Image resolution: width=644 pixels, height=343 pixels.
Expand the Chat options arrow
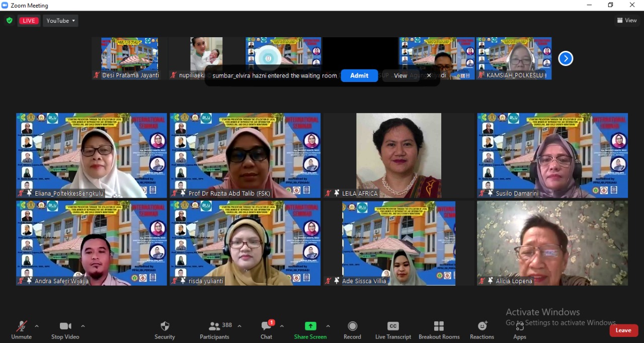coord(282,326)
